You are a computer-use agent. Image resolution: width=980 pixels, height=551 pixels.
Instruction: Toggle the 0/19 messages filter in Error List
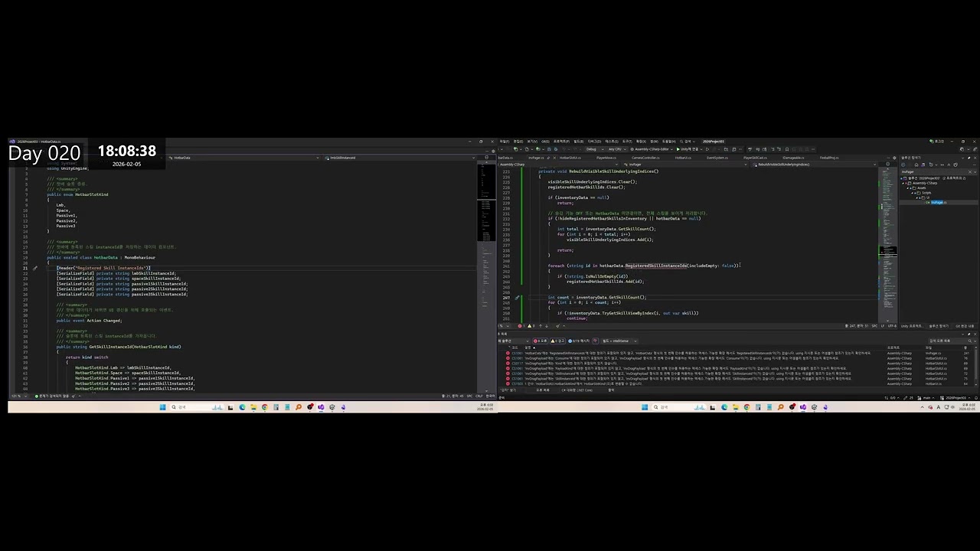point(580,341)
